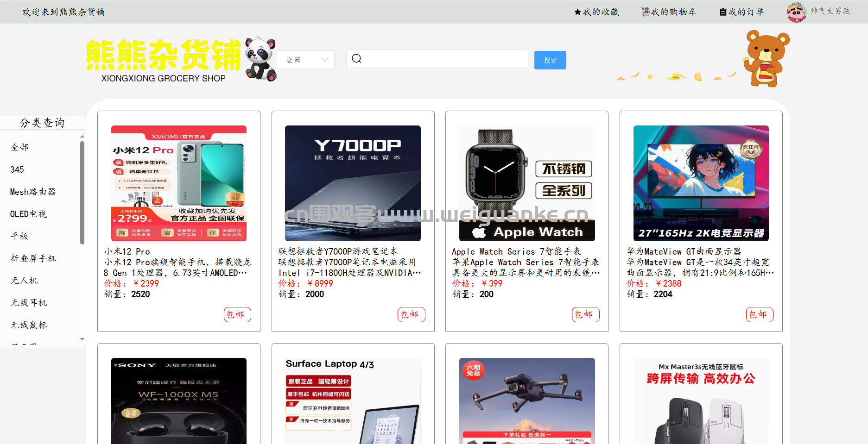Open the 小米12 Pro product image
The image size is (868, 444).
tap(179, 183)
